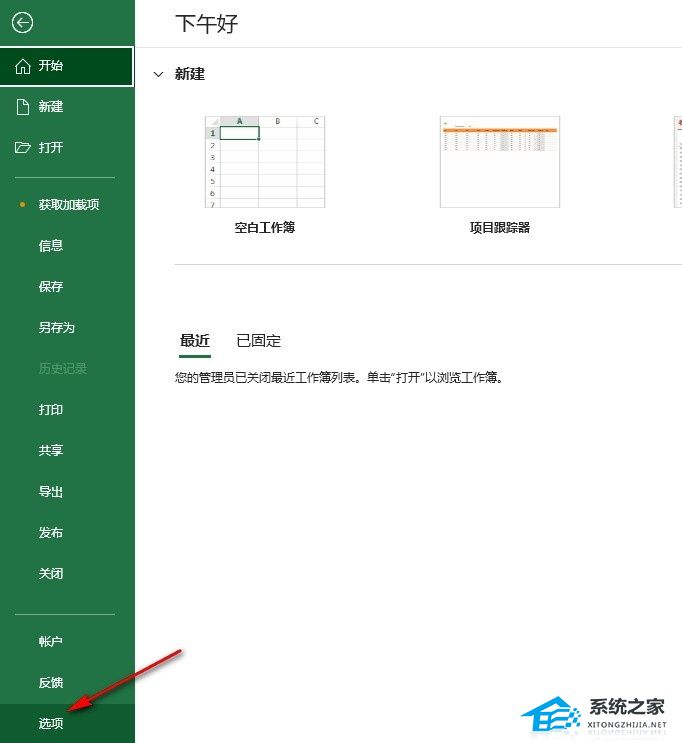Open the 新建 sidebar item
Viewport: 682px width, 743px height.
67,107
